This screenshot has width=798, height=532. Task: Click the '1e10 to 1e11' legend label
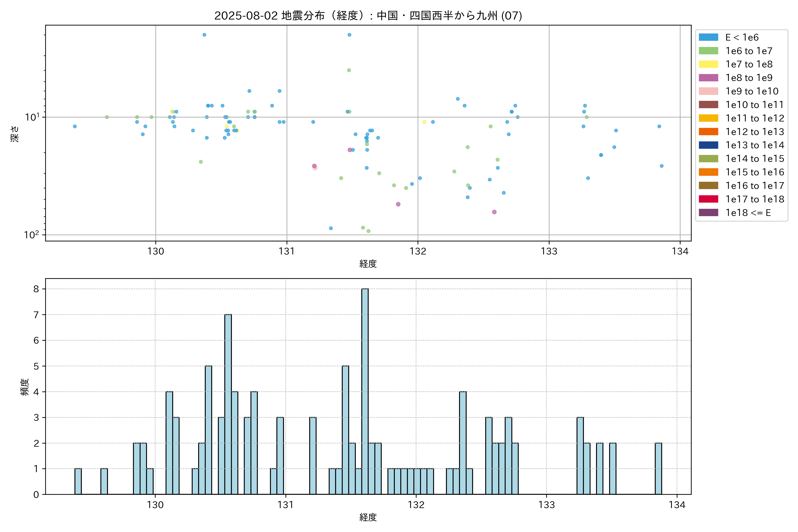755,105
